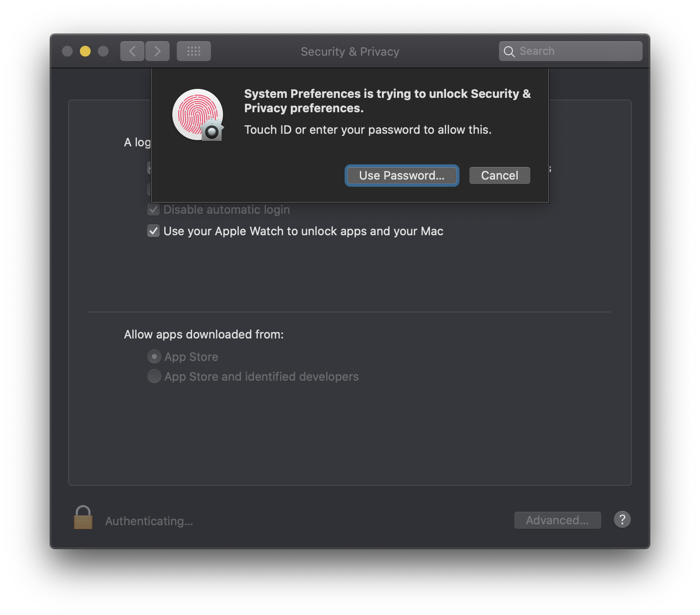Click the back navigation arrow
The image size is (700, 615).
pyautogui.click(x=132, y=51)
